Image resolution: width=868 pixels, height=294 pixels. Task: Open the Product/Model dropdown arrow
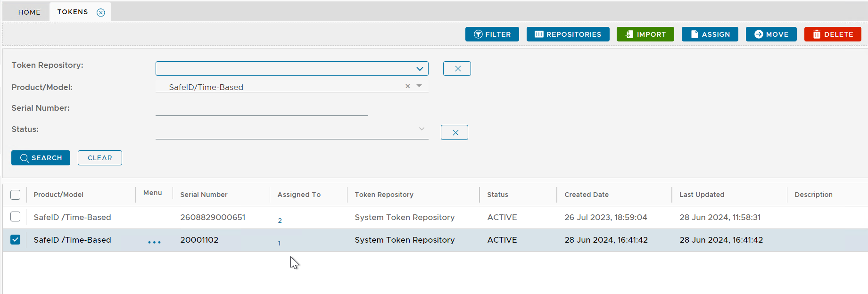[419, 86]
